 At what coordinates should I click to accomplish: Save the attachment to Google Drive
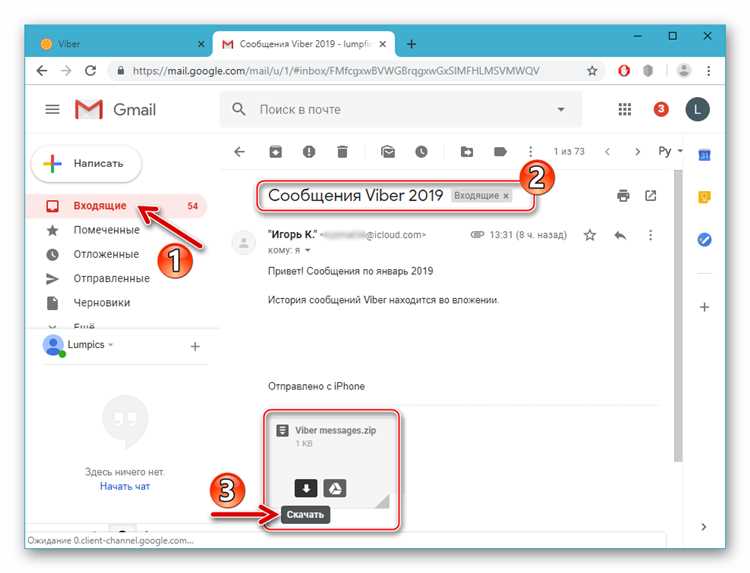[335, 488]
